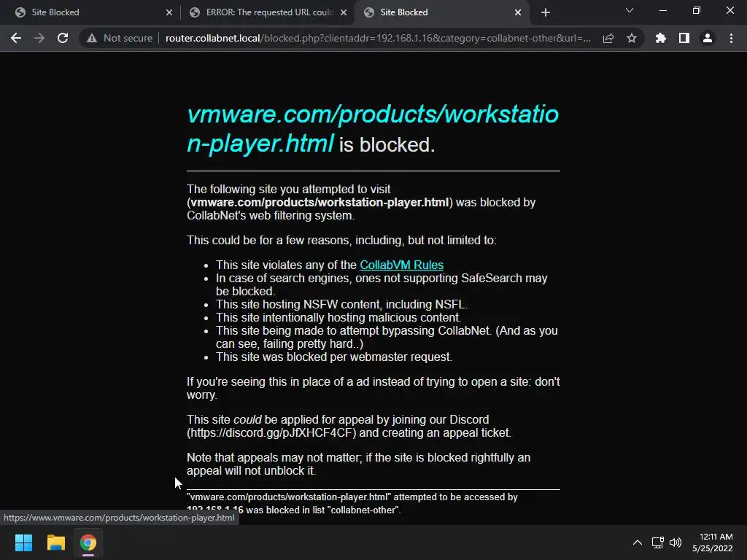This screenshot has width=747, height=560.
Task: Reload the blocked page
Action: coord(63,38)
